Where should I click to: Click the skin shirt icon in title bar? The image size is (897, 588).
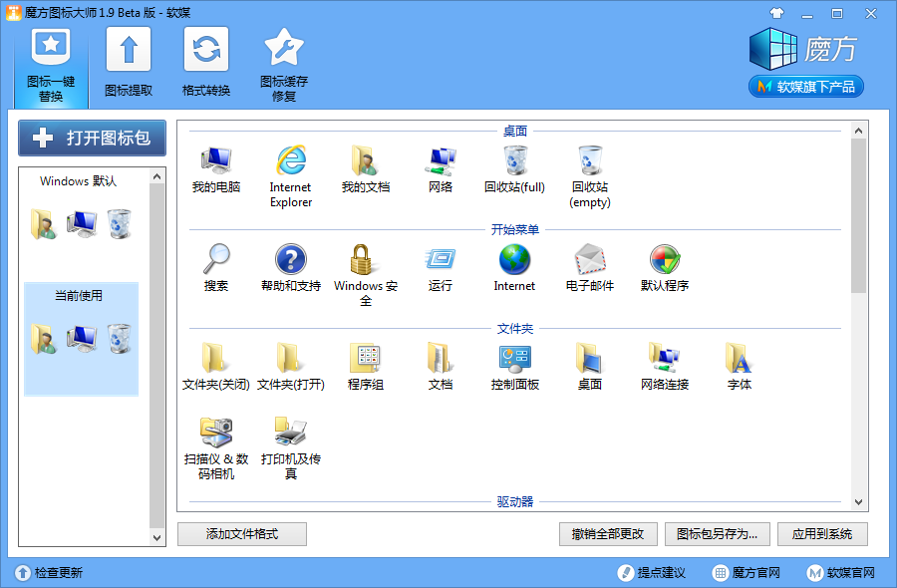(776, 13)
